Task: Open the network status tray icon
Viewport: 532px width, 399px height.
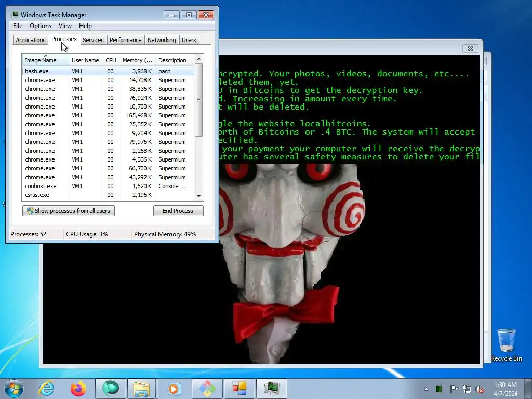Action: point(467,389)
